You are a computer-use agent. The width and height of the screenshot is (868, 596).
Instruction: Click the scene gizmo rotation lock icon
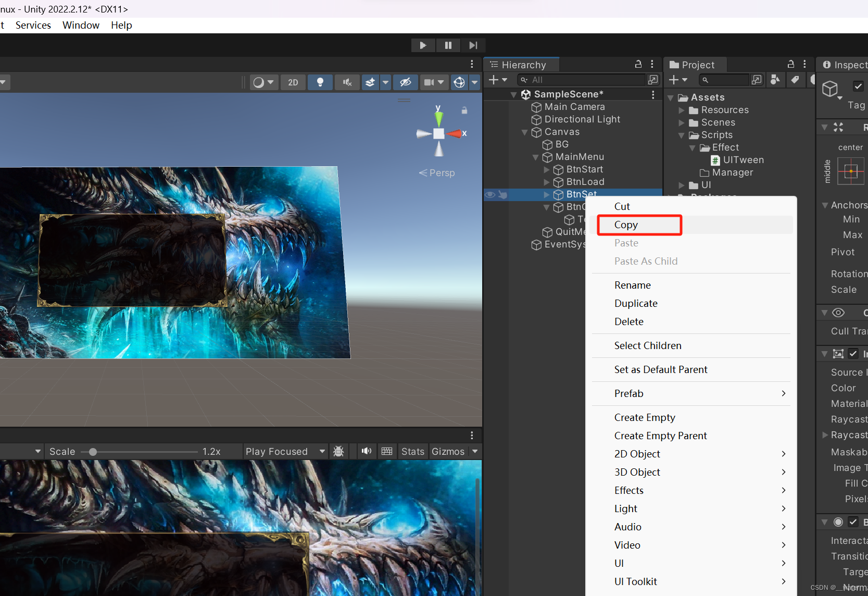(x=464, y=110)
